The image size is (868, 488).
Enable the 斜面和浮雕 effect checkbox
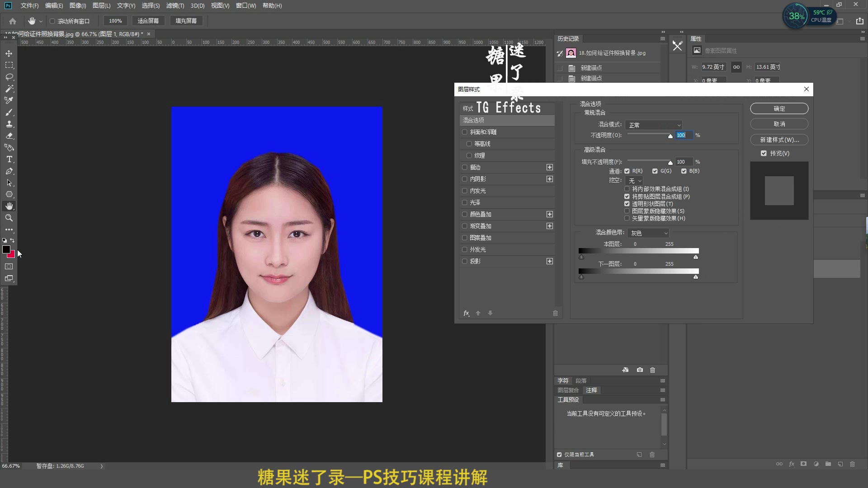[464, 132]
